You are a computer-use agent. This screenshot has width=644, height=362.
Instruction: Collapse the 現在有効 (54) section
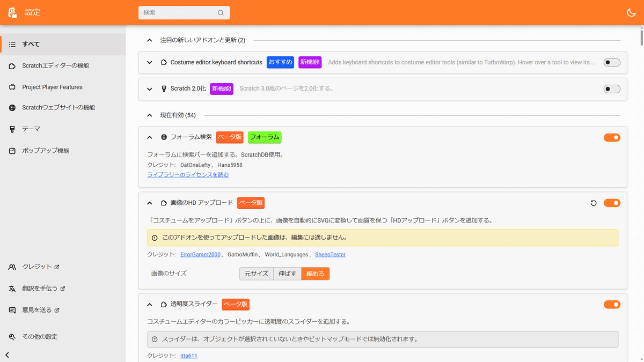tap(149, 115)
